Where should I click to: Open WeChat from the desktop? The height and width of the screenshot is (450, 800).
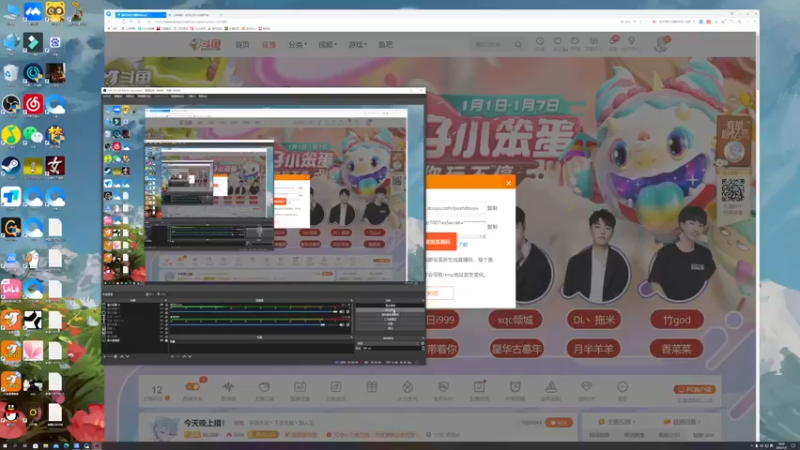[x=33, y=135]
